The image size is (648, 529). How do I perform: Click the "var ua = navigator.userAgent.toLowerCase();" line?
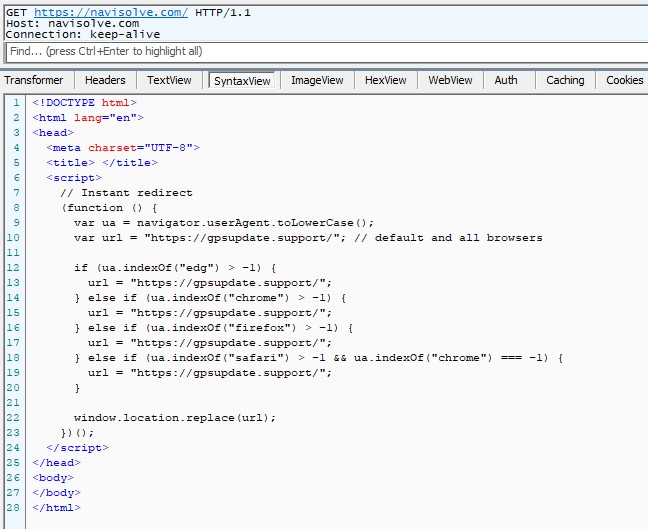(224, 223)
